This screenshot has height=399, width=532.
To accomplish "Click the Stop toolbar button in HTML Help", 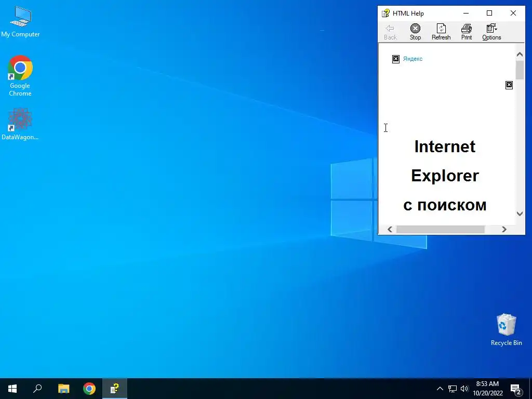I will point(415,32).
